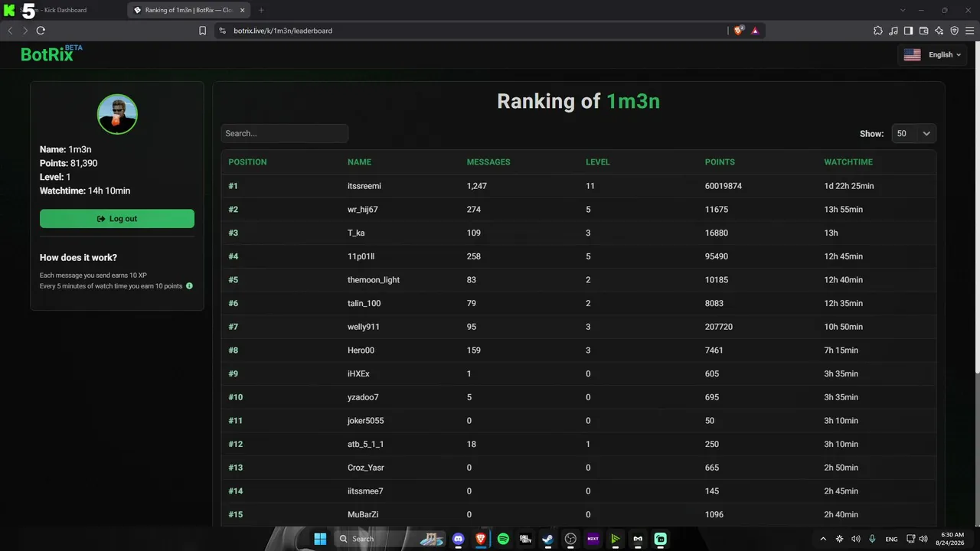Select the name joker5055 in the ranking
This screenshot has height=551, width=980.
click(x=366, y=421)
